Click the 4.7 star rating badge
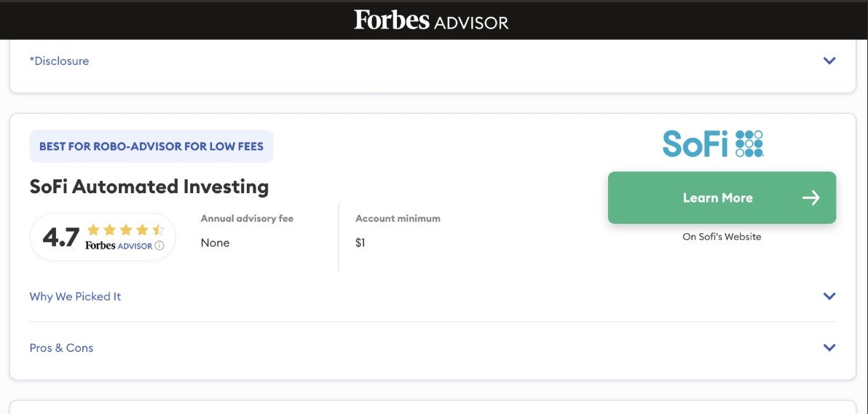This screenshot has width=868, height=414. click(x=103, y=237)
